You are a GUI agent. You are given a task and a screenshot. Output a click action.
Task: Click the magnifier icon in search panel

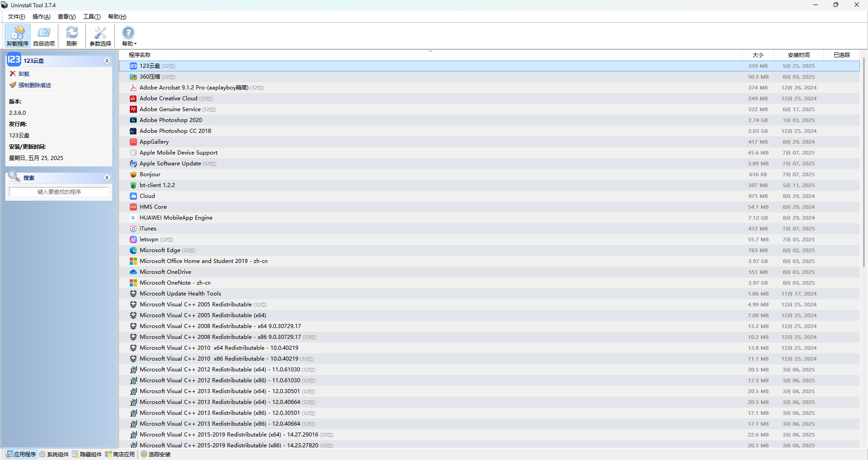(x=14, y=176)
